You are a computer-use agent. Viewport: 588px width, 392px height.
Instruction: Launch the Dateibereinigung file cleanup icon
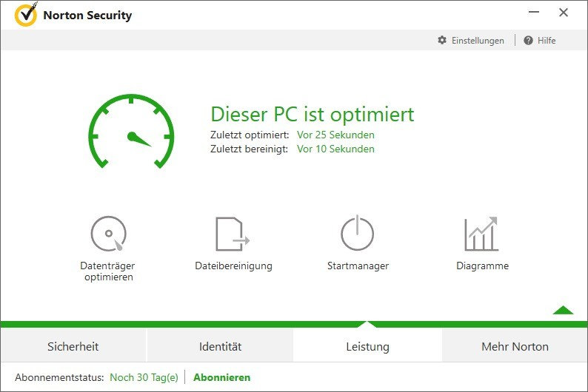[233, 234]
